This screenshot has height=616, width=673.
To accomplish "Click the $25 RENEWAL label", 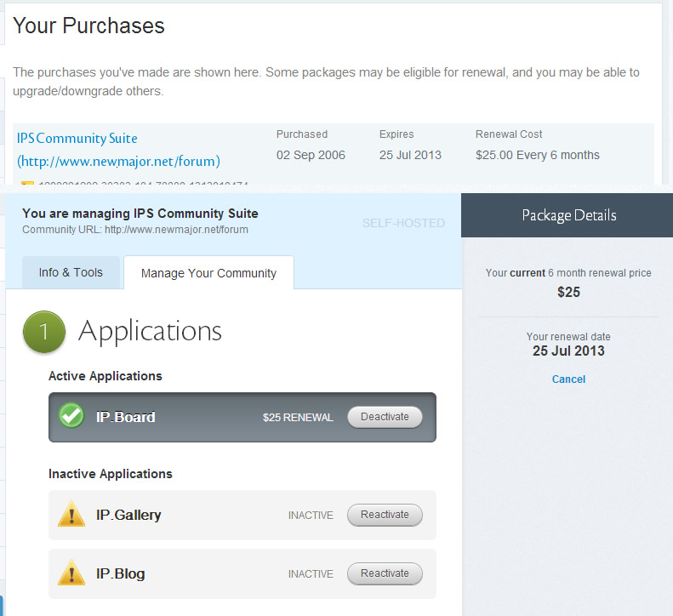I will coord(298,417).
